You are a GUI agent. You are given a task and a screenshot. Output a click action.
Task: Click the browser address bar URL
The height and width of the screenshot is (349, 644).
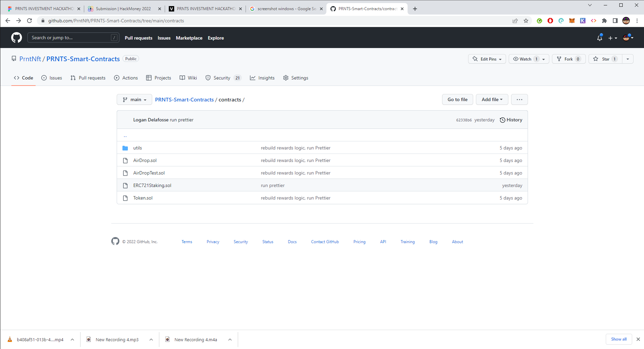[x=116, y=21]
